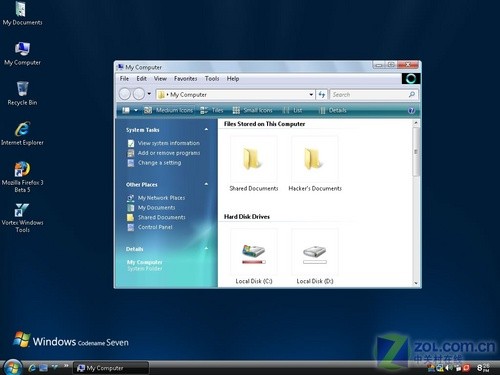The image size is (500, 375).
Task: Switch view to Details
Action: click(x=332, y=110)
